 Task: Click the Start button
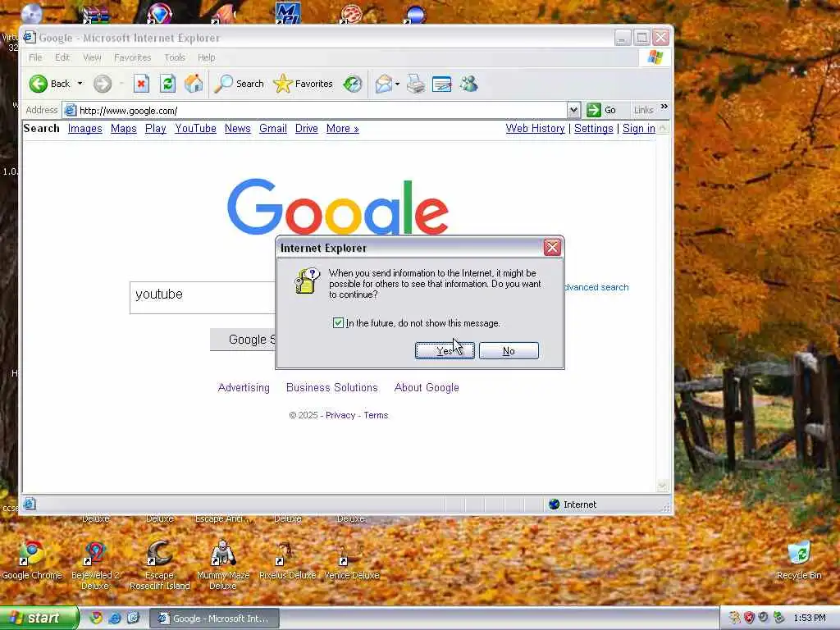click(39, 619)
